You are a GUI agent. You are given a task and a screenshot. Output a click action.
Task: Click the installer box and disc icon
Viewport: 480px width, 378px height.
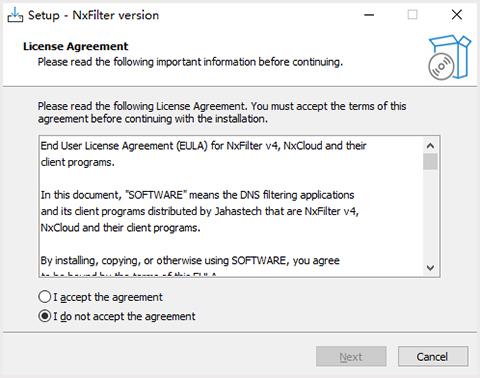(x=449, y=57)
